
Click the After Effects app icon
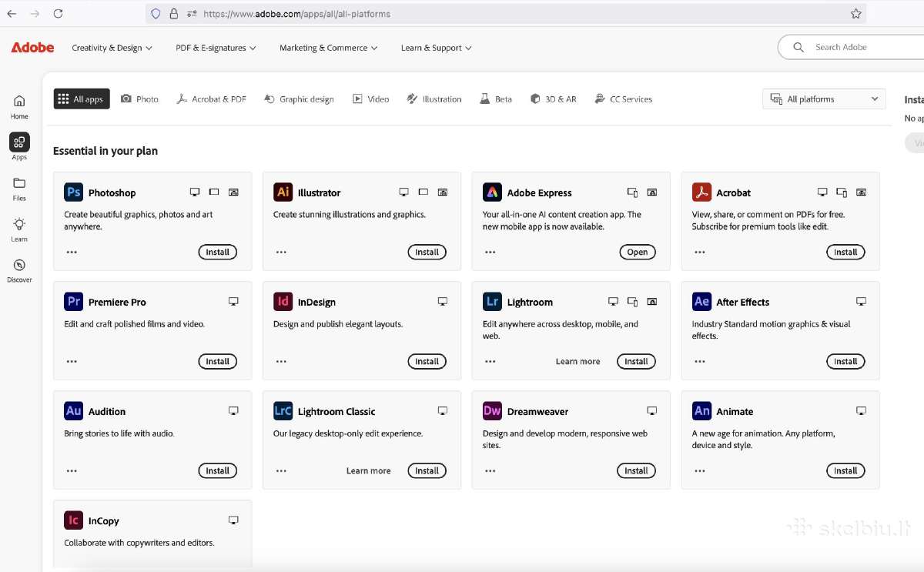[x=701, y=302]
